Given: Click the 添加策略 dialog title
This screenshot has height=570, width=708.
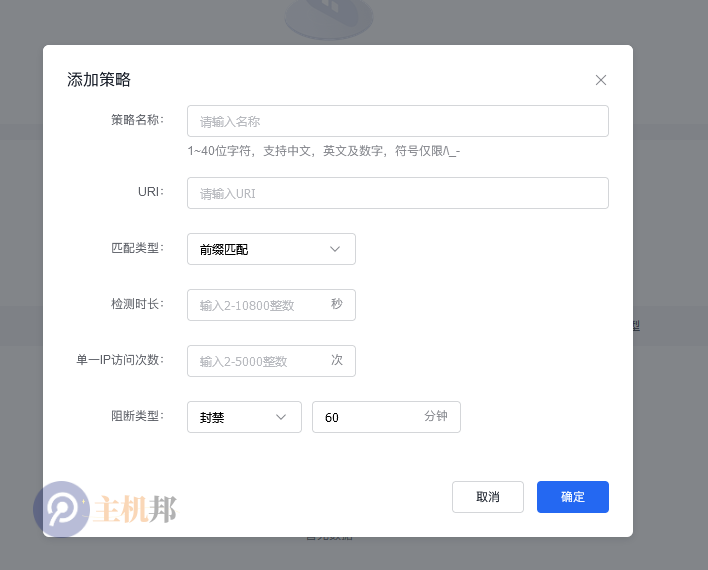Looking at the screenshot, I should point(99,79).
